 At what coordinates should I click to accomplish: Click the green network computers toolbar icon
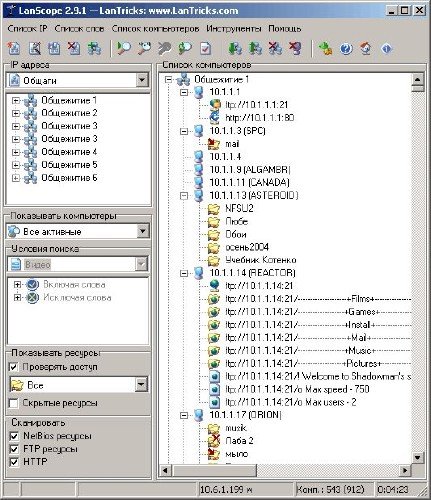point(94,49)
